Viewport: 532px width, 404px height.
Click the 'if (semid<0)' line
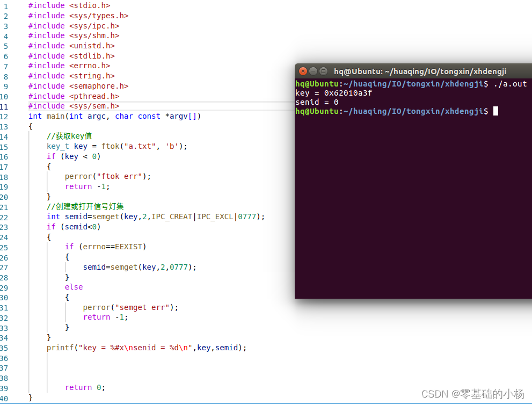[74, 227]
